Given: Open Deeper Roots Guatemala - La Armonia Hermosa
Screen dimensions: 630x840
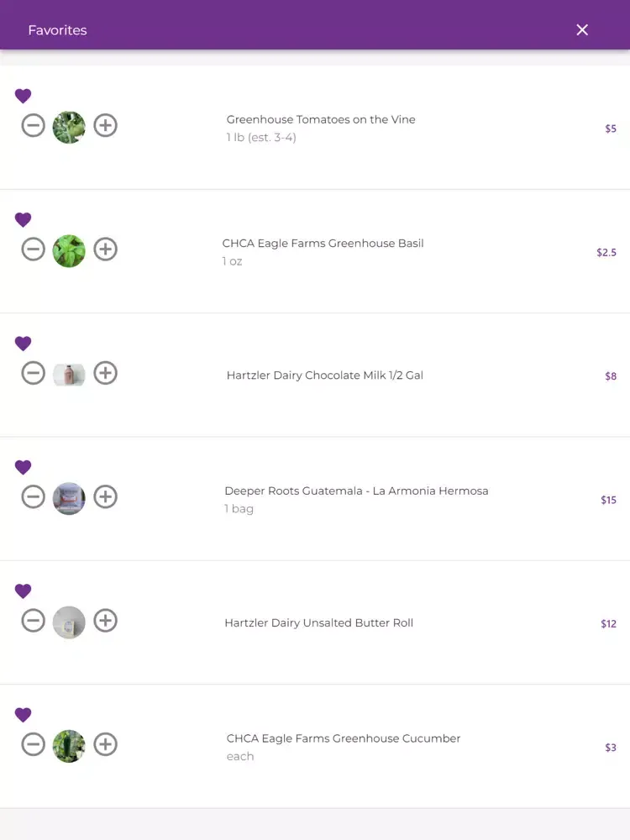Looking at the screenshot, I should pyautogui.click(x=356, y=491).
